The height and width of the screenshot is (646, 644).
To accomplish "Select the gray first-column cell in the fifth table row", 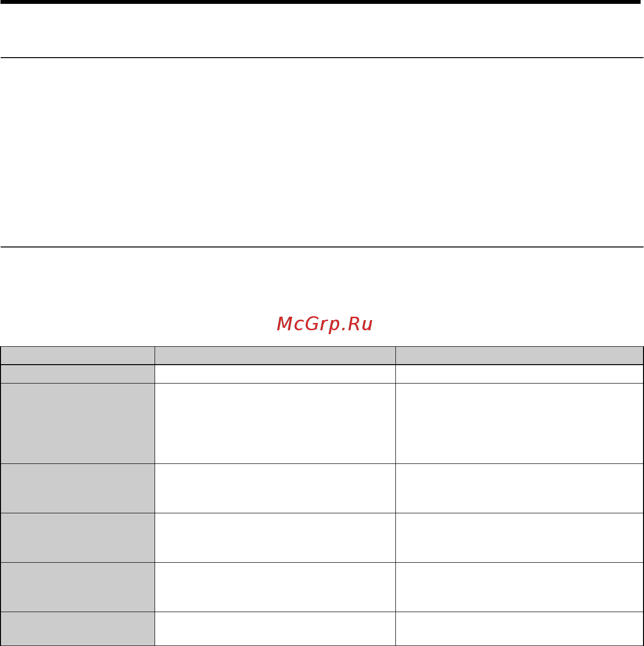I will click(x=78, y=538).
